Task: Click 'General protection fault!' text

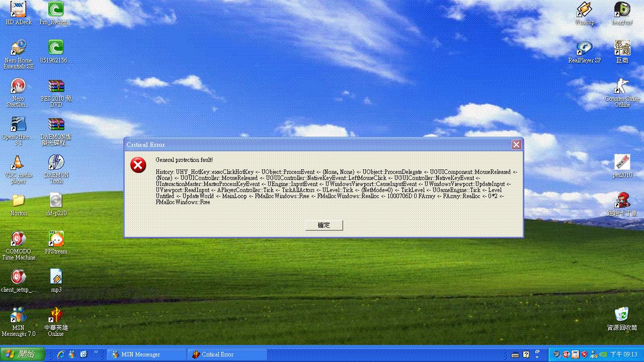Action: (x=184, y=160)
